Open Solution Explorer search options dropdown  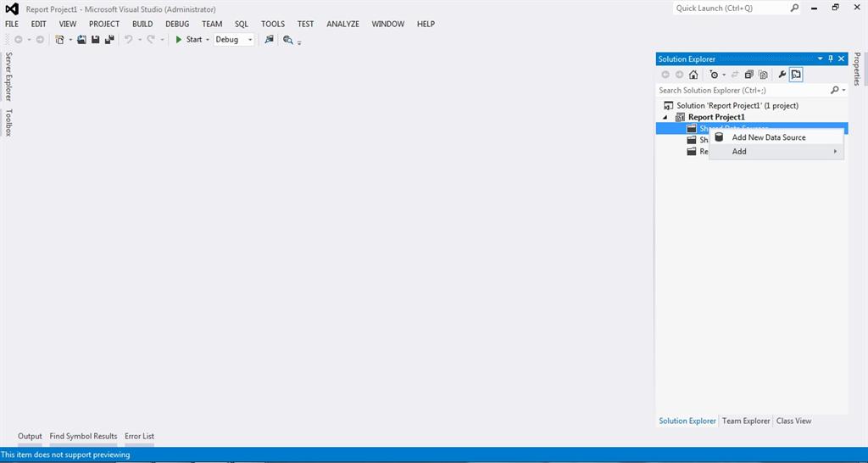click(843, 90)
